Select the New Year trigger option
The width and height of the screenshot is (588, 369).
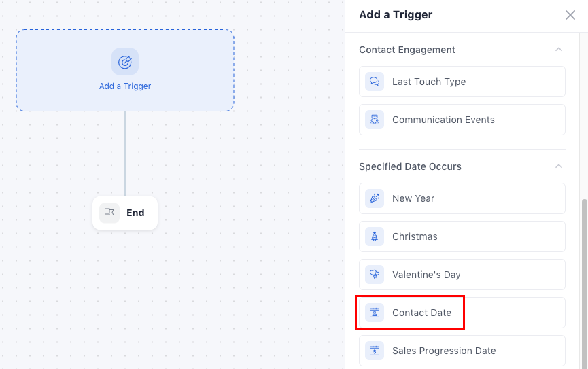[x=413, y=198]
